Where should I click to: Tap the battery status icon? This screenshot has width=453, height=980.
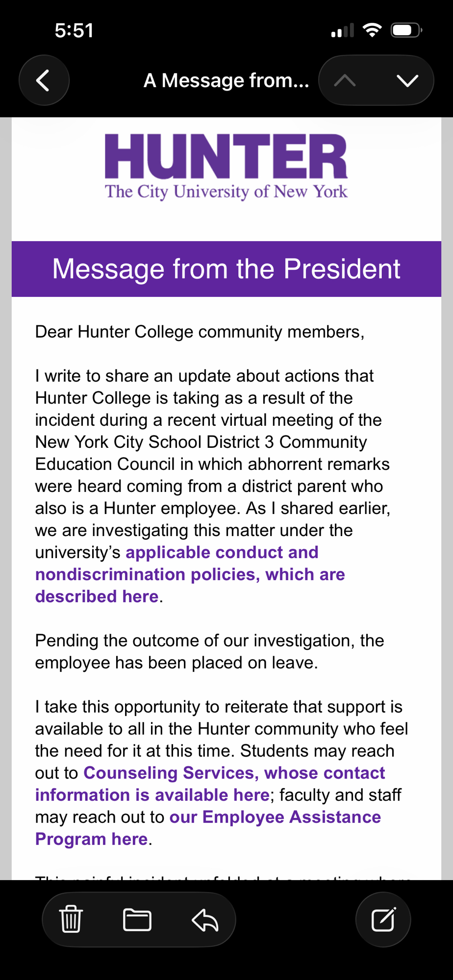(406, 30)
